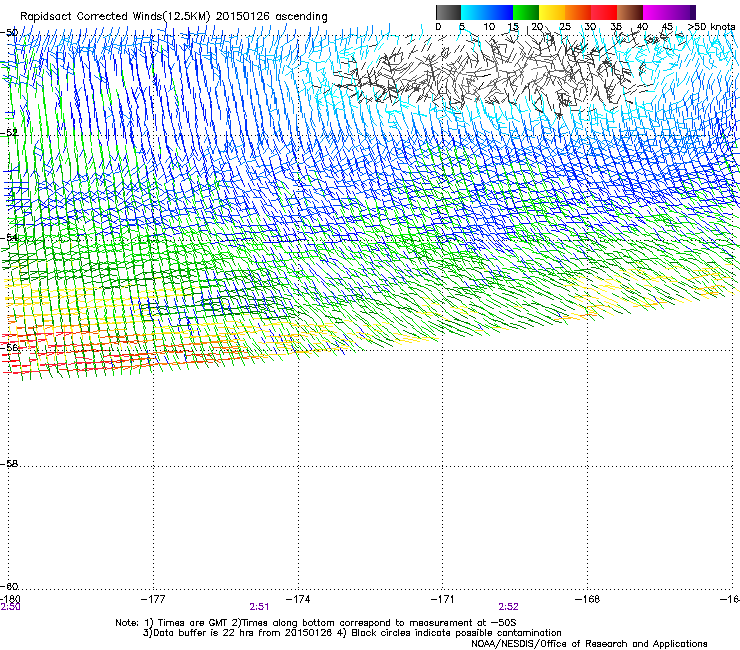Click the -177 longitude axis label
740x650 pixels.
pyautogui.click(x=153, y=599)
